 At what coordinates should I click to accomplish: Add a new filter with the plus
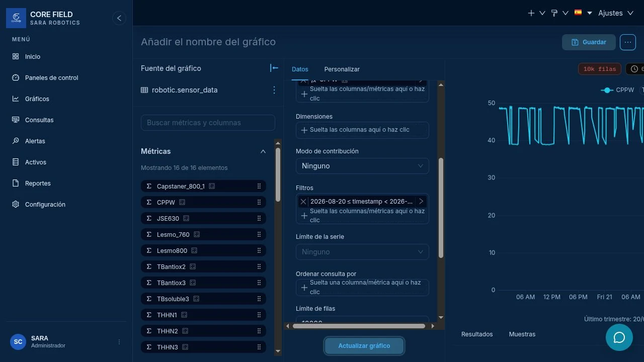tap(304, 216)
